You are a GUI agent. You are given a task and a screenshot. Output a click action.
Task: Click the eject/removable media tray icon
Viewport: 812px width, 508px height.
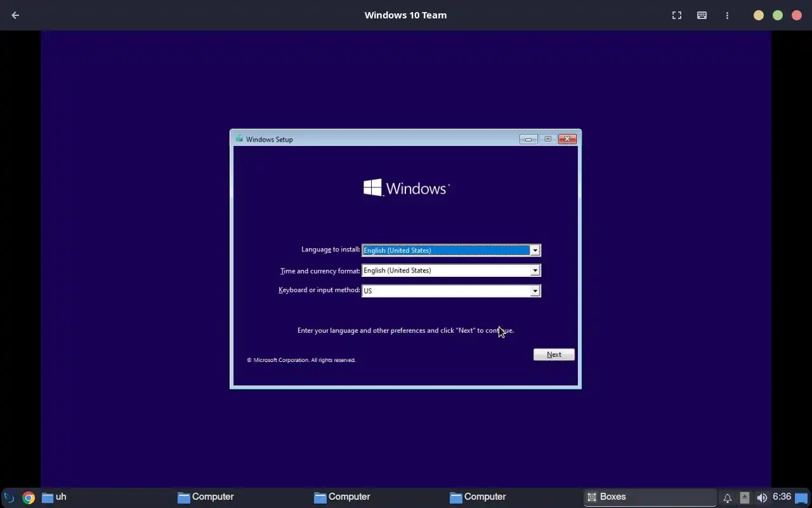point(745,498)
